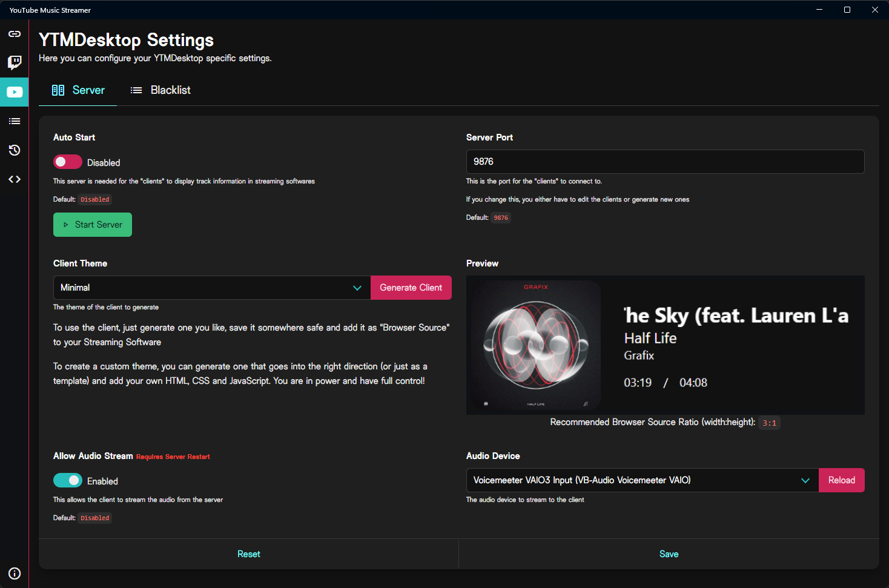Select the YouTube sidebar icon
889x588 pixels.
[15, 92]
